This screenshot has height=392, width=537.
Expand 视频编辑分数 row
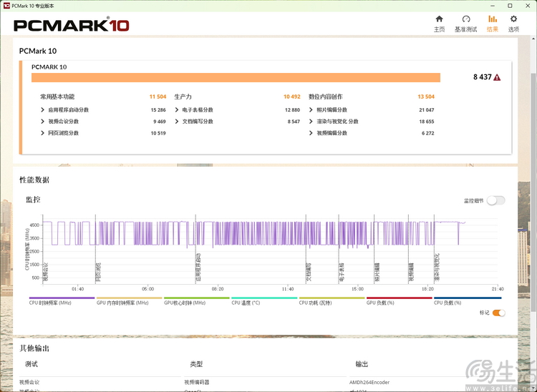click(x=311, y=133)
